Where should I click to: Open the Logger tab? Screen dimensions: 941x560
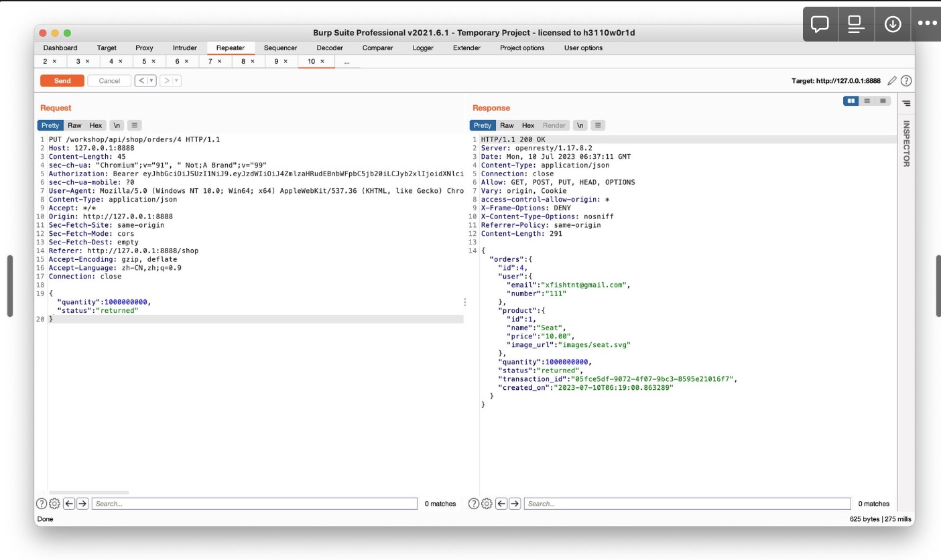(x=423, y=48)
